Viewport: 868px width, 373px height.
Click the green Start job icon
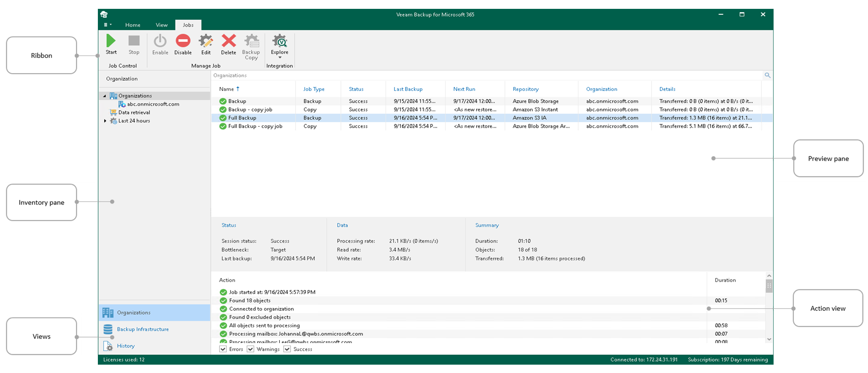coord(111,41)
